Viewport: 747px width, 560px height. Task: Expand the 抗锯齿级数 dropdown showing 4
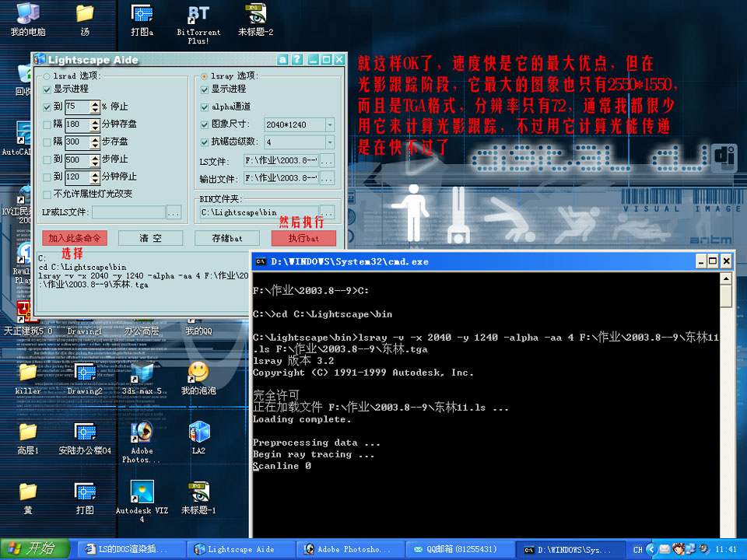(x=330, y=142)
